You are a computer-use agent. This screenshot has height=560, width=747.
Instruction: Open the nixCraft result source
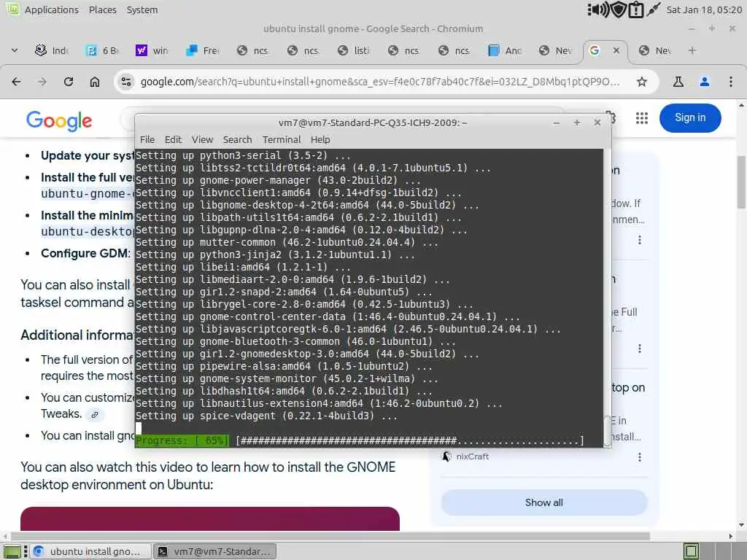pyautogui.click(x=466, y=456)
